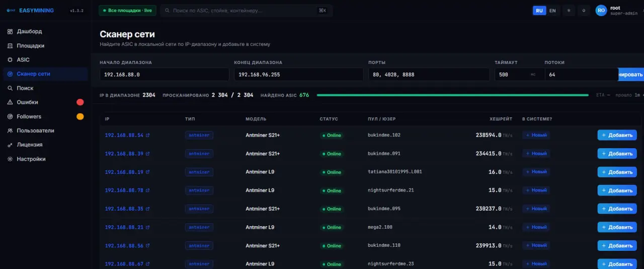Open external link icon for 192.168.88.54
The image size is (644, 269).
[x=147, y=136]
